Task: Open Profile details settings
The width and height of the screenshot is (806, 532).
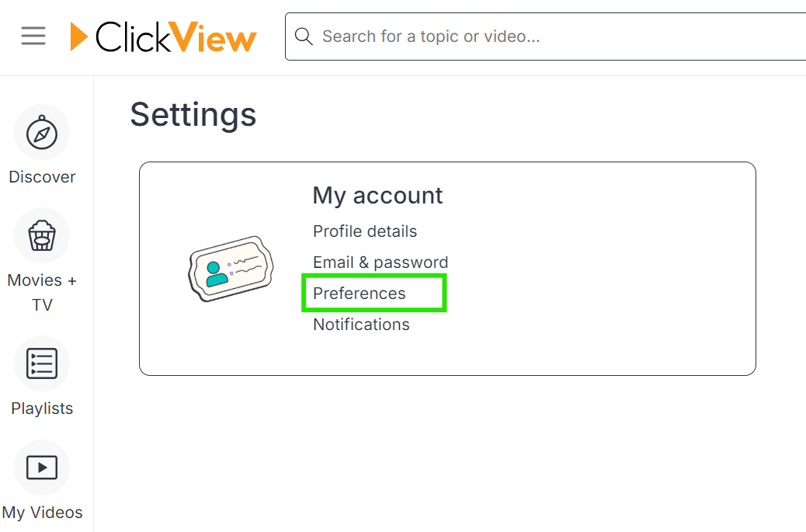Action: (365, 231)
